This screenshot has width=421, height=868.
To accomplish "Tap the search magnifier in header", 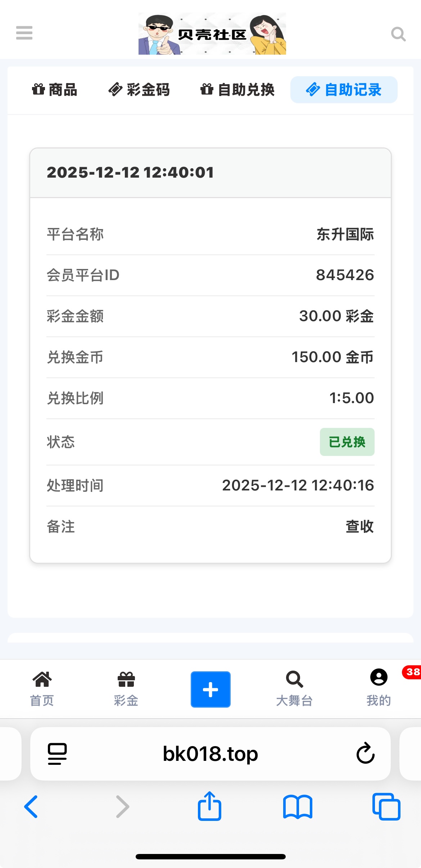I will pyautogui.click(x=398, y=34).
